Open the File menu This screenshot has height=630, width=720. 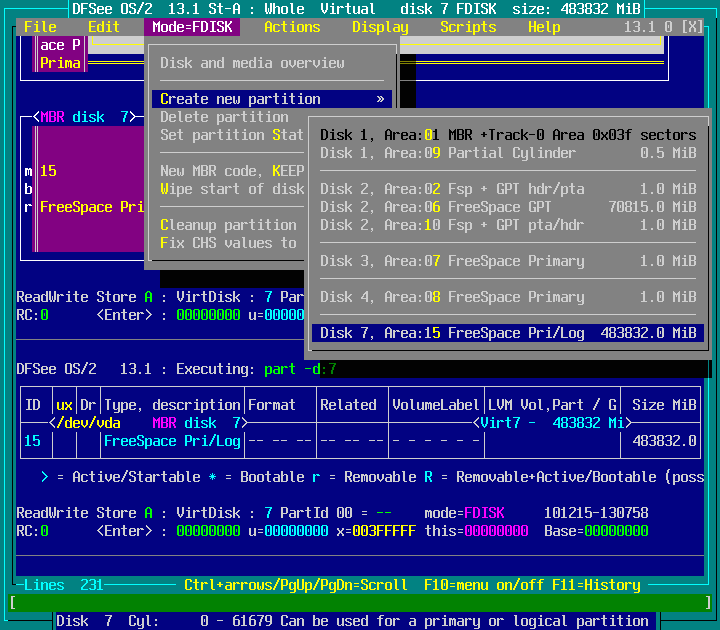click(40, 27)
